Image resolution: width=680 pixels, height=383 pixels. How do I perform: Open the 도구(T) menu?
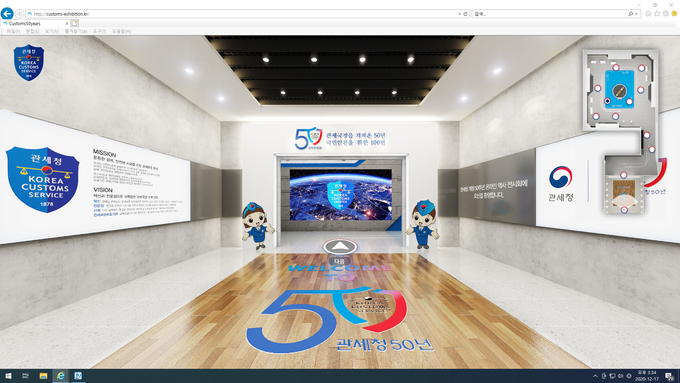pyautogui.click(x=100, y=31)
